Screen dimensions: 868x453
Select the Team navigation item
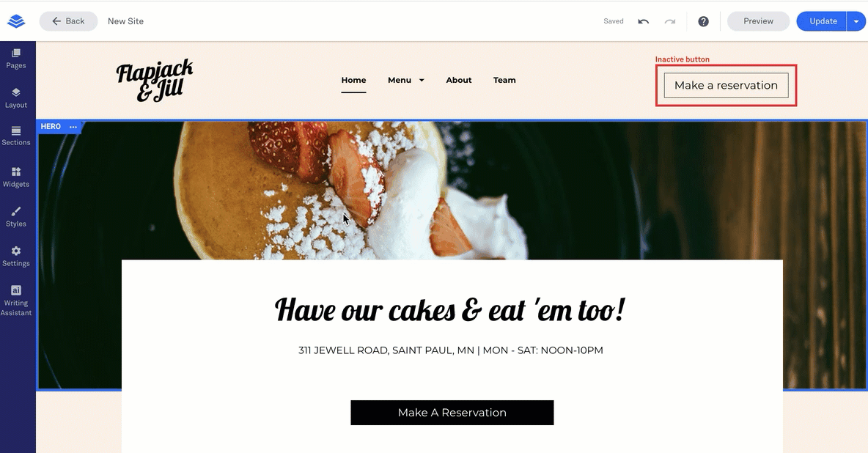pyautogui.click(x=504, y=80)
